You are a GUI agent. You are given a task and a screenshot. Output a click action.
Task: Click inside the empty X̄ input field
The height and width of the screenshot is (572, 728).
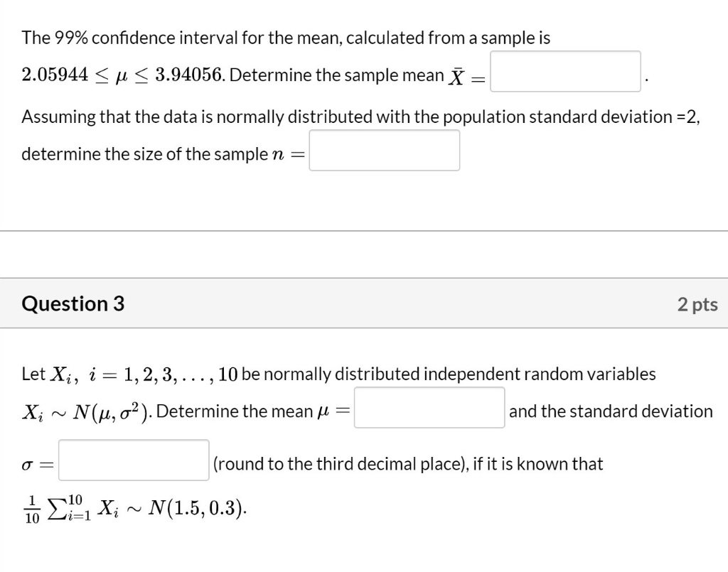[x=565, y=72]
